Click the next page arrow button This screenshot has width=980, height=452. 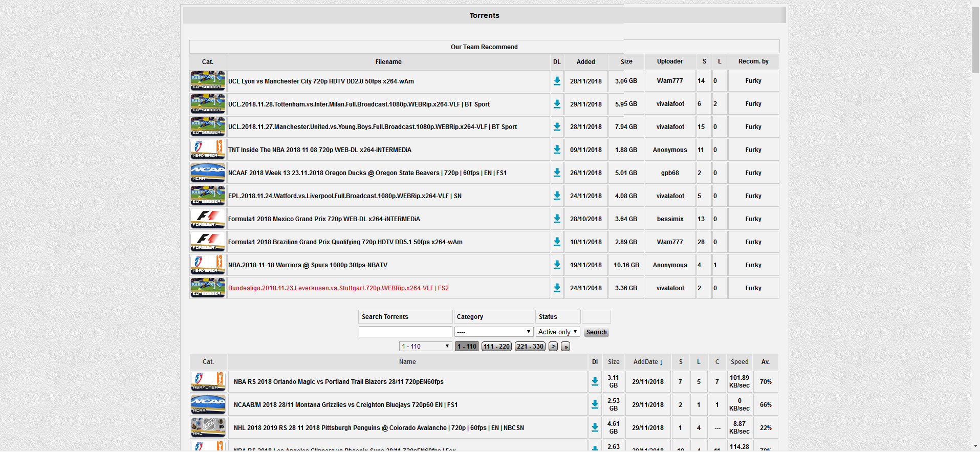[553, 347]
